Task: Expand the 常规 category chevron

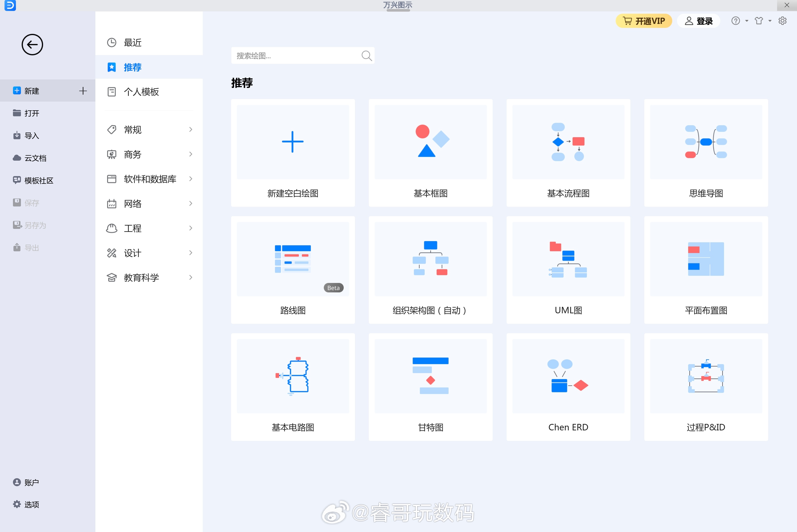Action: point(190,130)
